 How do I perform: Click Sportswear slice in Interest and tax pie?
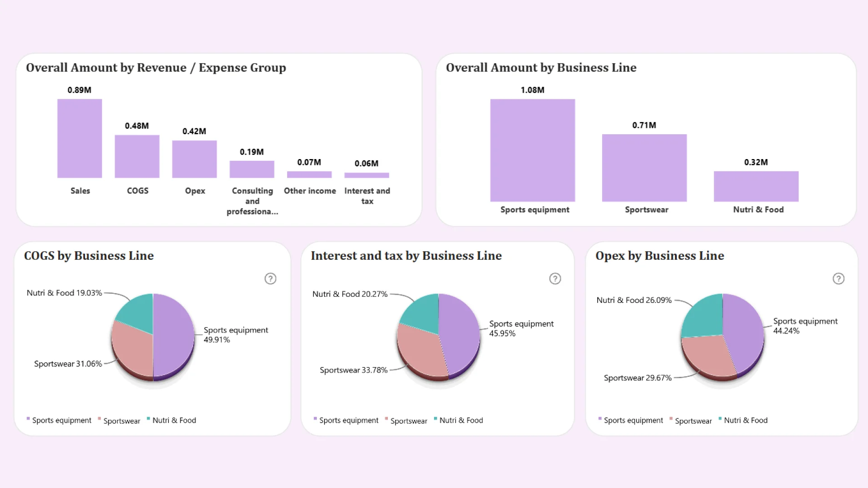coord(420,352)
